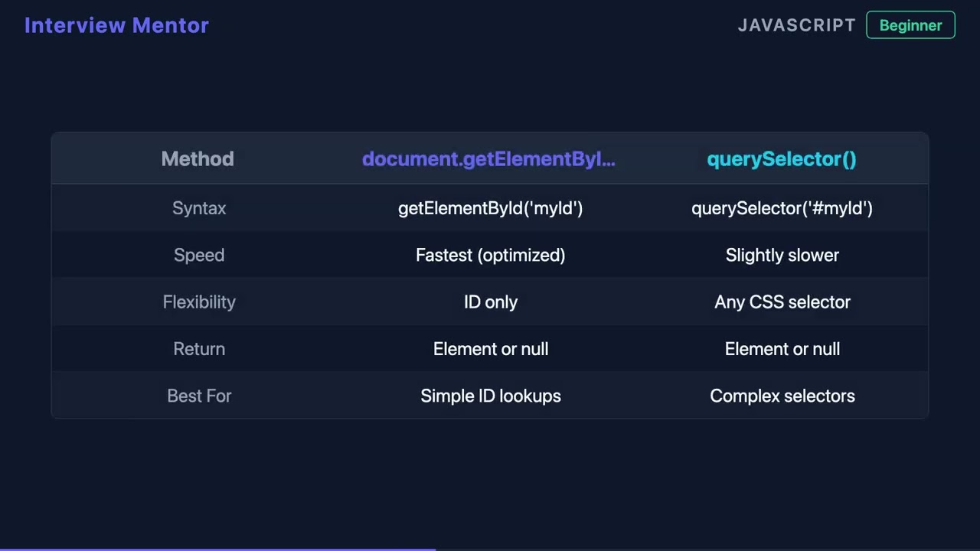The image size is (980, 551).
Task: Click the getElementById('myId') cell
Action: coord(491,208)
